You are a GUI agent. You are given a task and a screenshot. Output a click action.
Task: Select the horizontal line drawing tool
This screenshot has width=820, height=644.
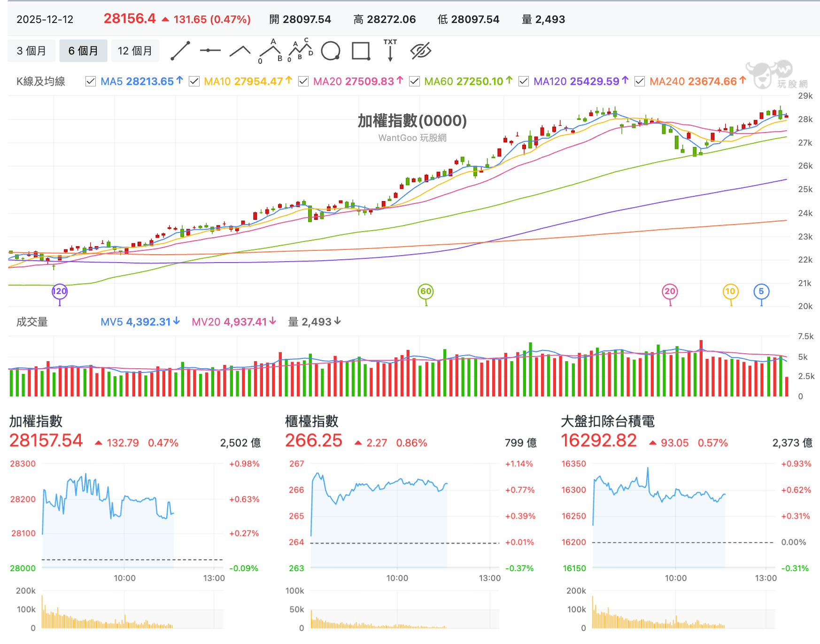[x=210, y=50]
